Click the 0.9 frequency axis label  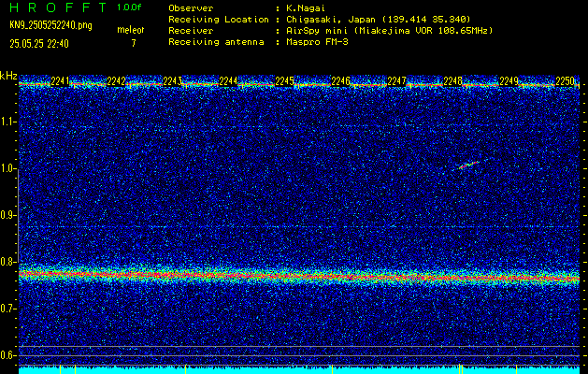(x=7, y=215)
